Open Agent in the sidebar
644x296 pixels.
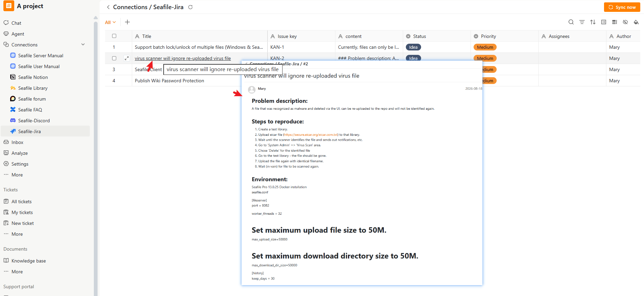click(18, 34)
